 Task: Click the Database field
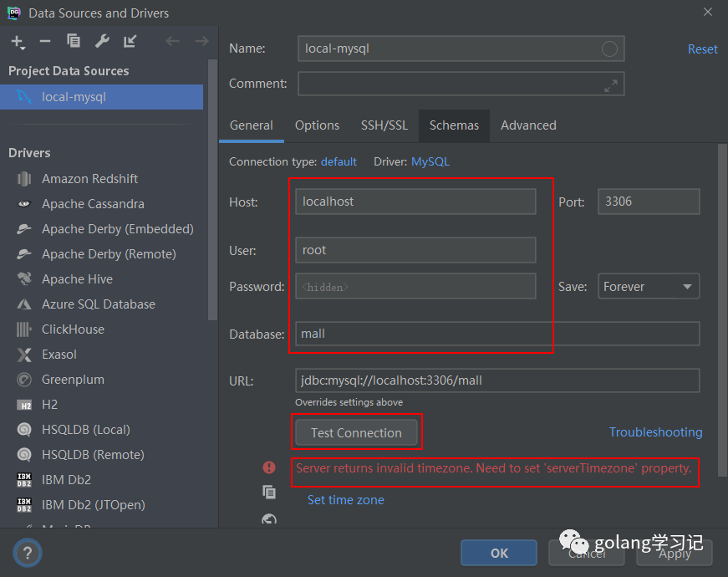(x=497, y=334)
